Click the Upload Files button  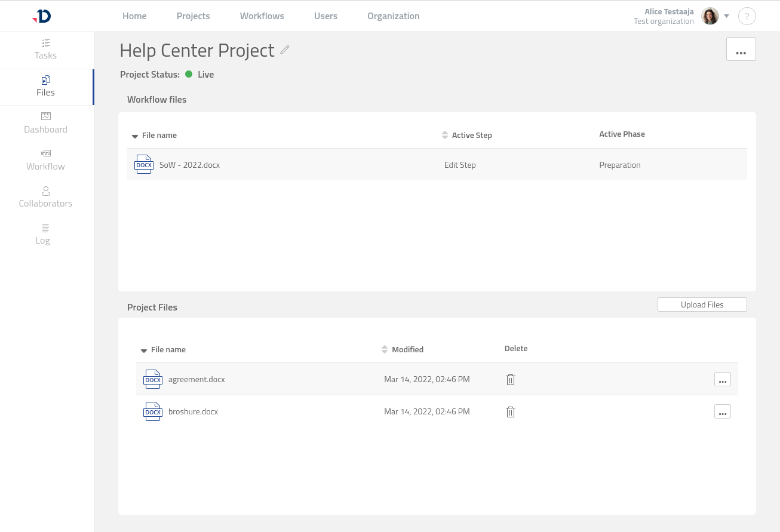point(702,305)
